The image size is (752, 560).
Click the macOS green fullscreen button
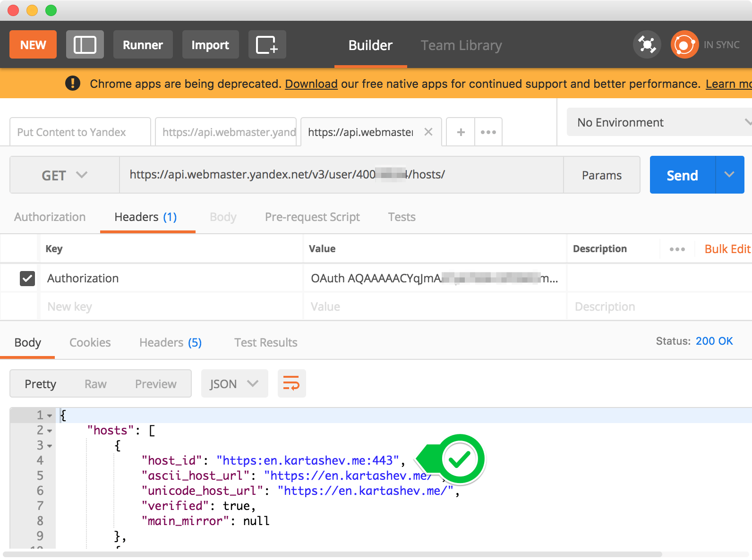point(51,10)
